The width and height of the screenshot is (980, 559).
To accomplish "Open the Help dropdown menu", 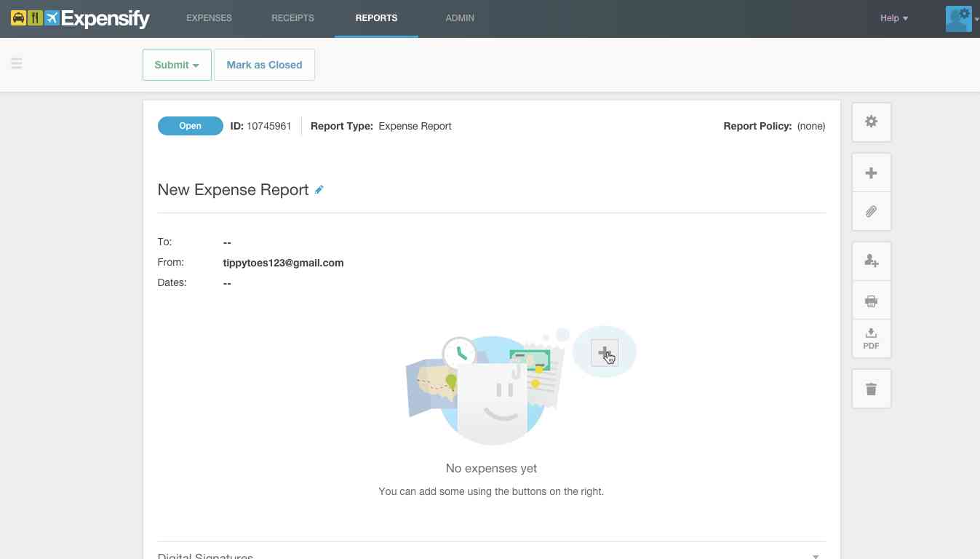I will (x=893, y=18).
